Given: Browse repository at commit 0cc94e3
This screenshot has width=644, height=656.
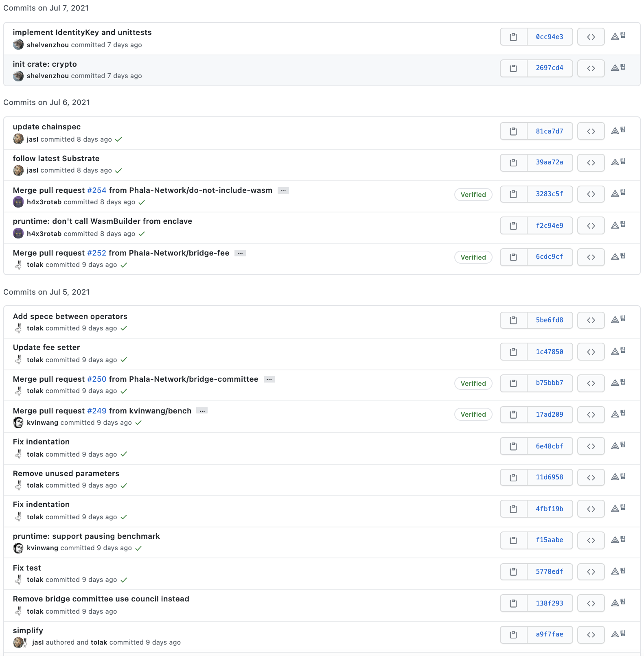Looking at the screenshot, I should [591, 37].
